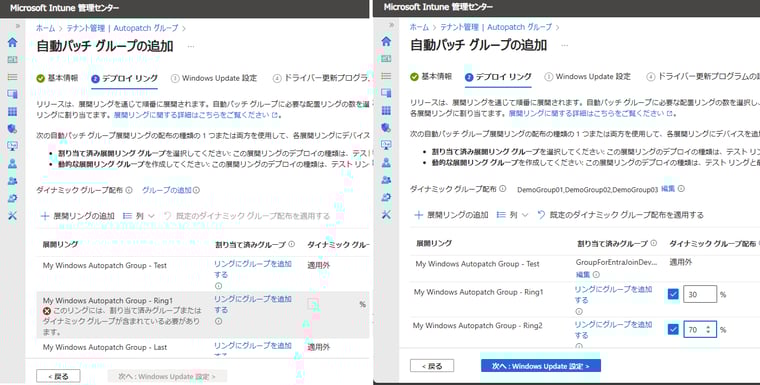This screenshot has height=385, width=760.
Task: Open Endpoint security shield icon, right window
Action: click(386, 127)
